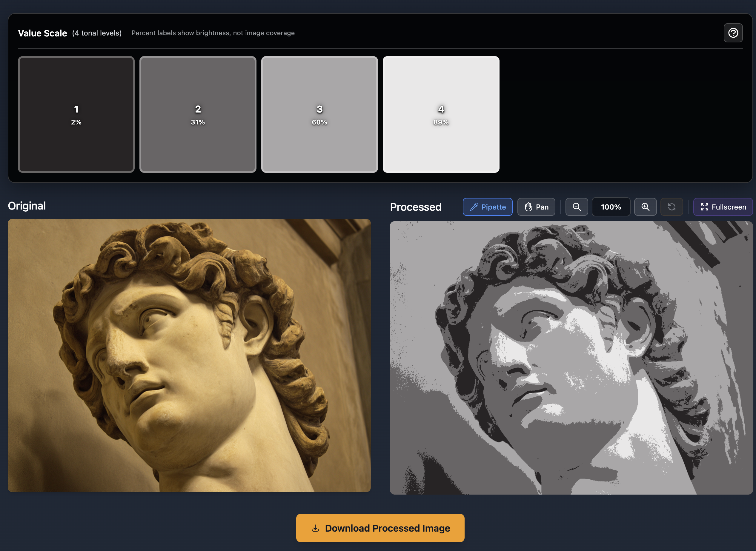The width and height of the screenshot is (756, 551).
Task: Click the Pipette eyedropper icon
Action: click(x=474, y=207)
